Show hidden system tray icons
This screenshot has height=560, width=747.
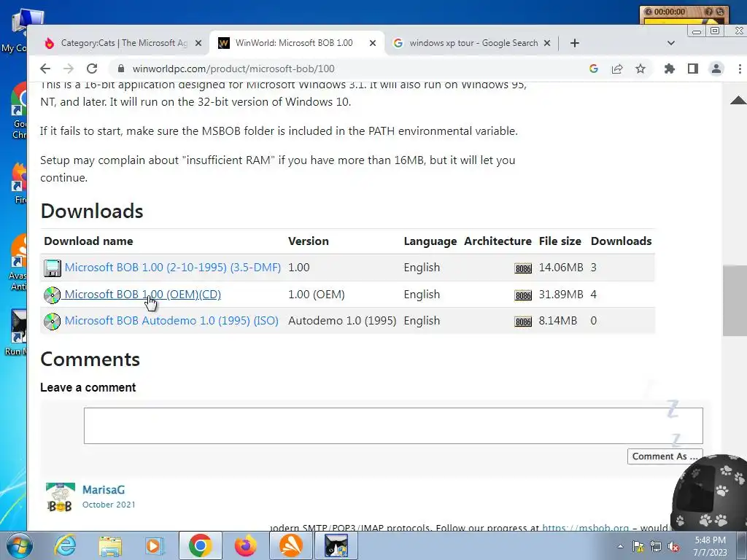[620, 546]
